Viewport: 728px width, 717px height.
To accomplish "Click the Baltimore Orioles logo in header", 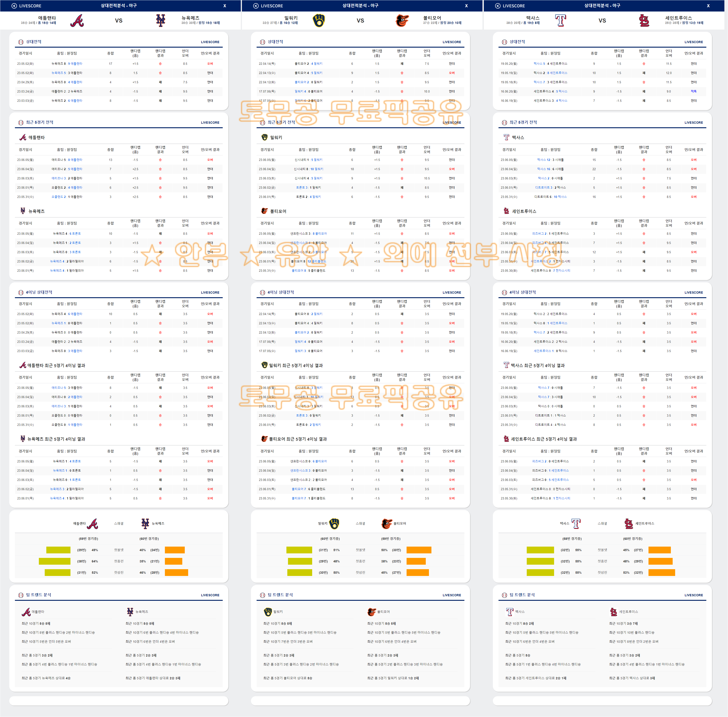I will click(x=402, y=21).
